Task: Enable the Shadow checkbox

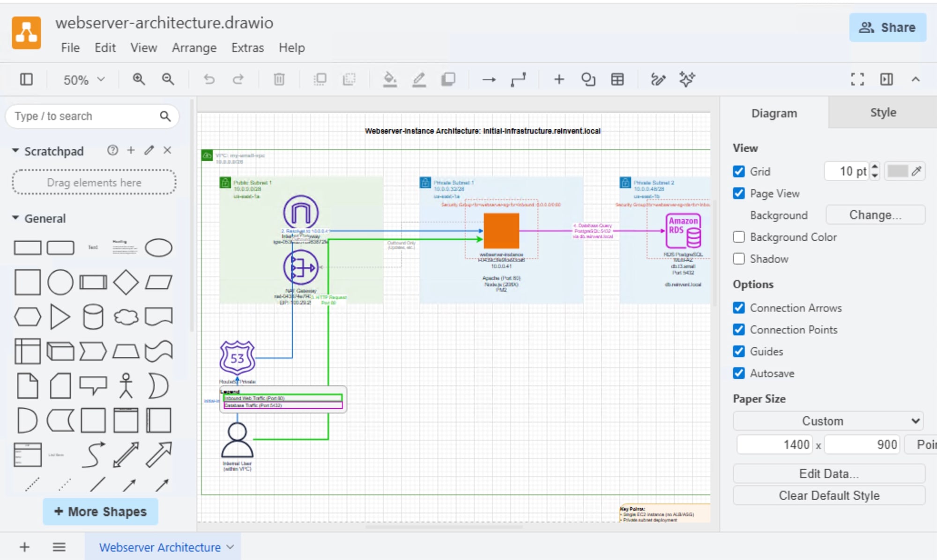Action: pyautogui.click(x=739, y=259)
